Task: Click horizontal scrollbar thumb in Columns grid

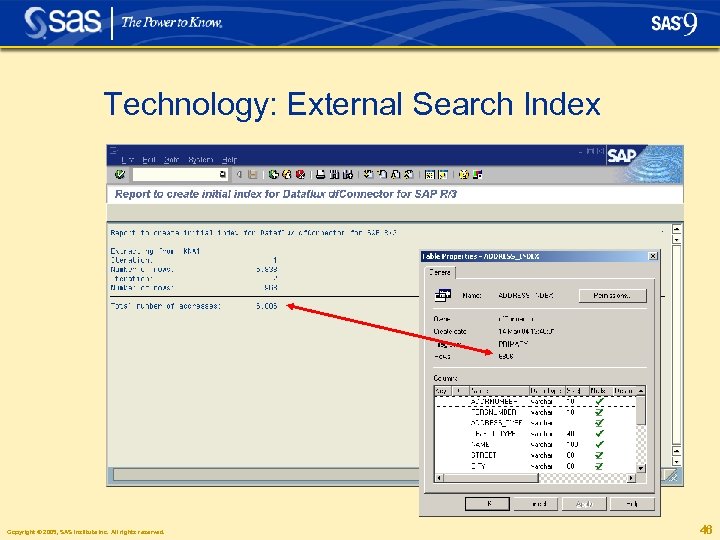Action: coord(491,478)
